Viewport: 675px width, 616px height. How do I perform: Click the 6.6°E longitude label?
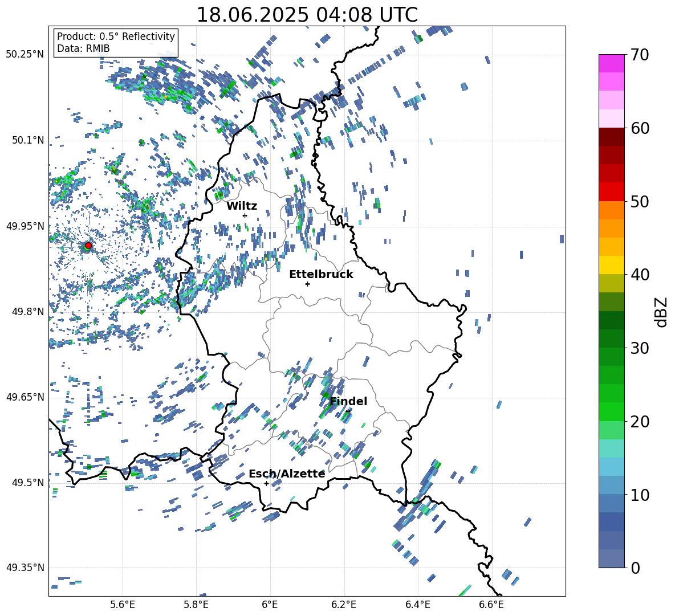[x=491, y=605]
